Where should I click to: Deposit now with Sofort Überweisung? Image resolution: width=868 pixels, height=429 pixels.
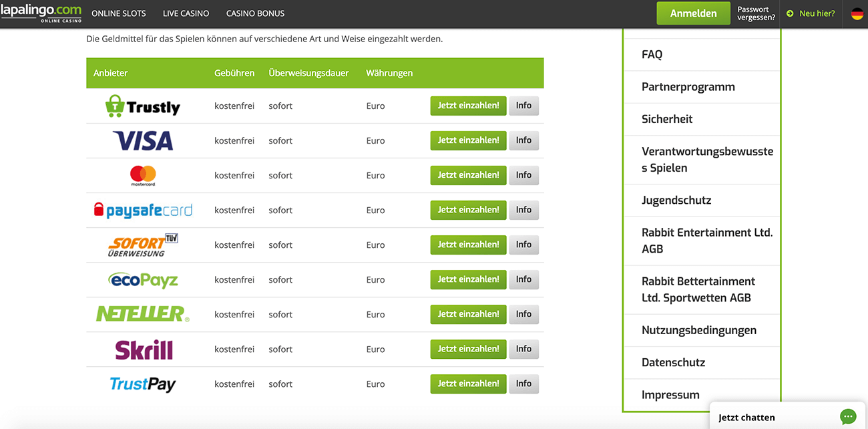click(468, 245)
